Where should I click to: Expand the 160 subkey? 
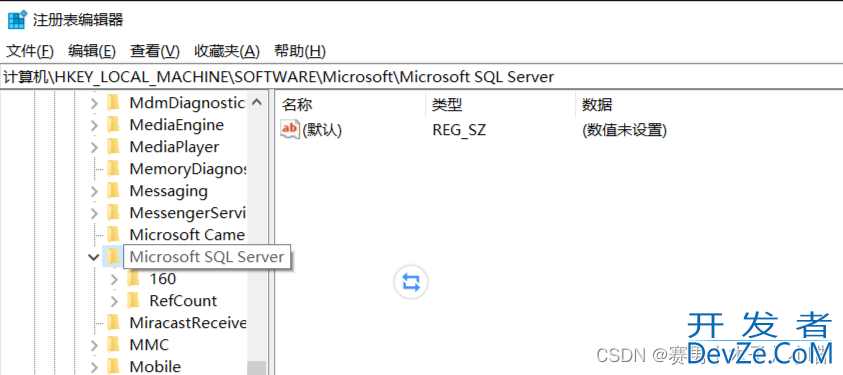[114, 279]
